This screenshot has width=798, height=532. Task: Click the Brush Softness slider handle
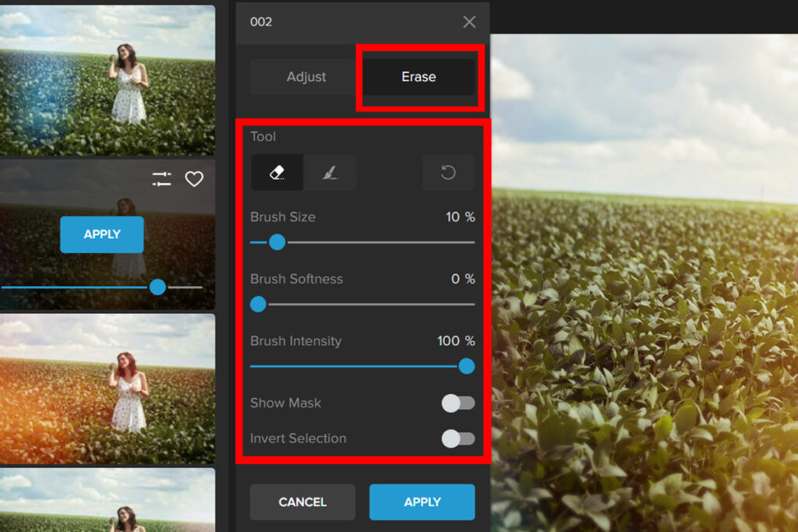click(x=258, y=305)
